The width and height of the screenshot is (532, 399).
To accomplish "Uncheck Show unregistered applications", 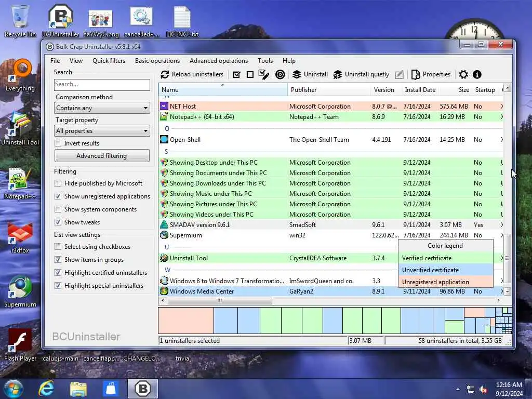I will pos(58,196).
